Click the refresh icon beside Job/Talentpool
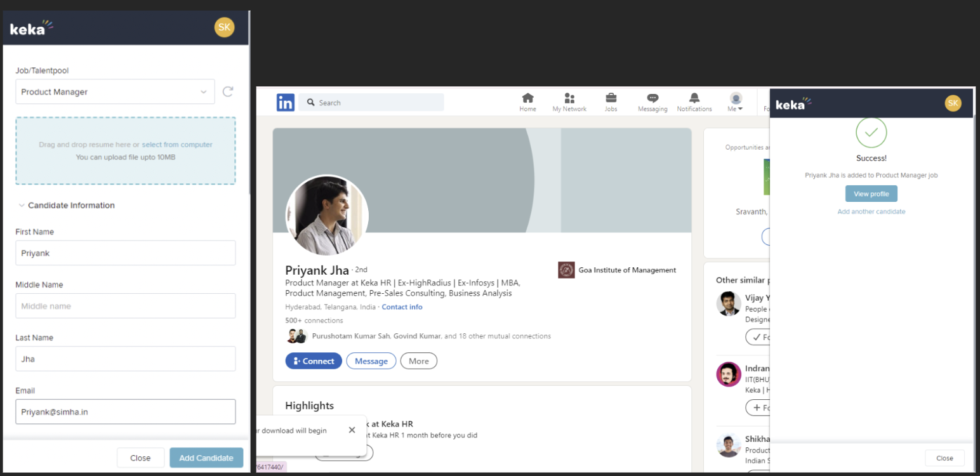Screen dimensions: 980x476 point(228,91)
